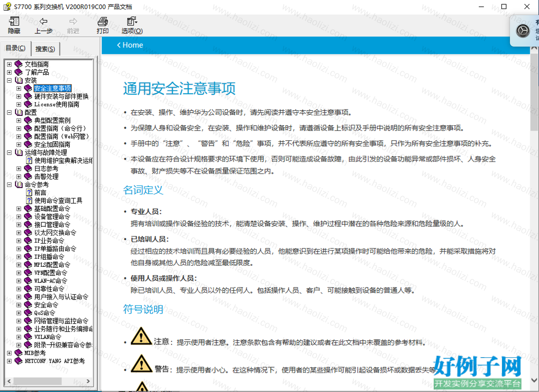This screenshot has height=392, width=539.
Task: Collapse the 运维与故障处理 tree node
Action: [9, 153]
